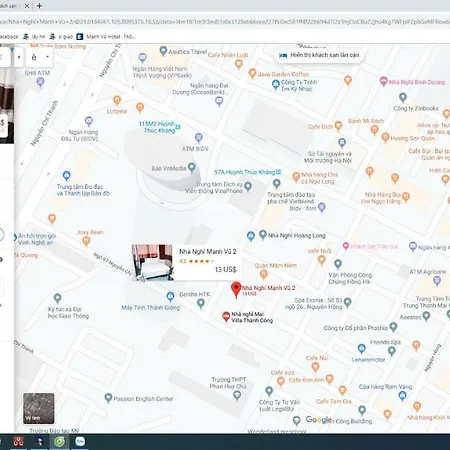
Task: Open the Asiatica Travel location pin
Action: pos(163,51)
